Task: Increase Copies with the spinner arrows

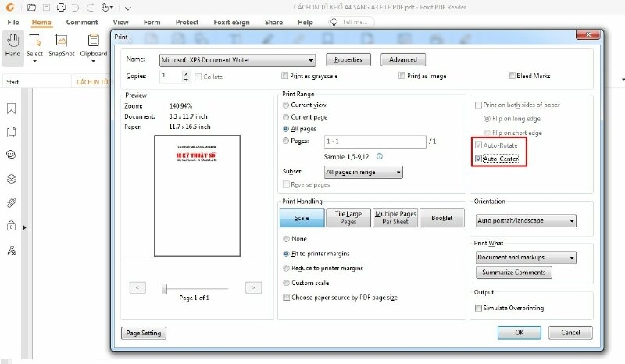Action: 186,73
